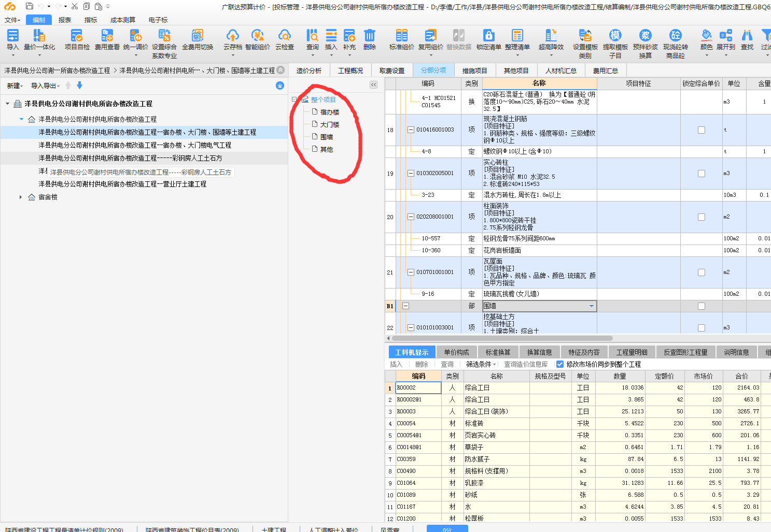
Task: Select 围墙 in the section tree
Action: pyautogui.click(x=326, y=137)
